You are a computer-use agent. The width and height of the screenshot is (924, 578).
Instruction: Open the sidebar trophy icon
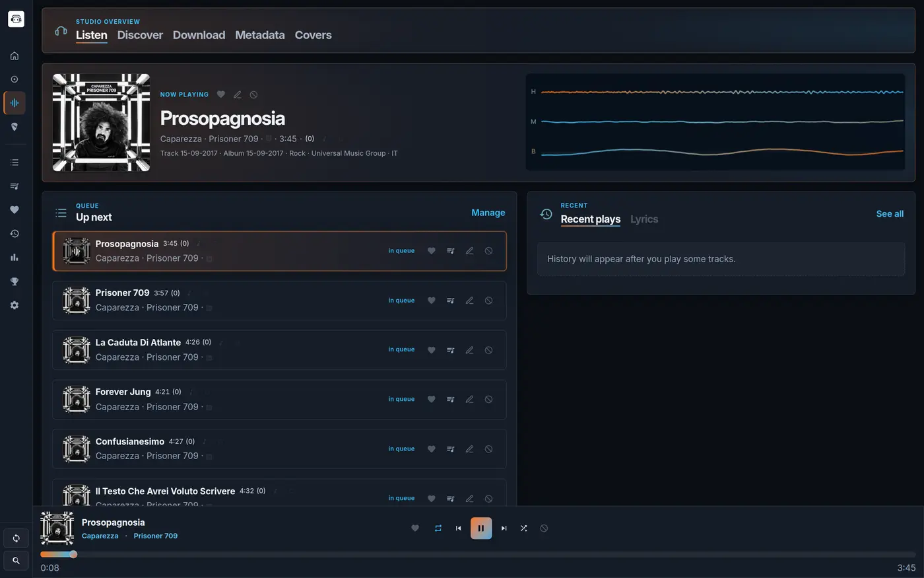pyautogui.click(x=15, y=281)
